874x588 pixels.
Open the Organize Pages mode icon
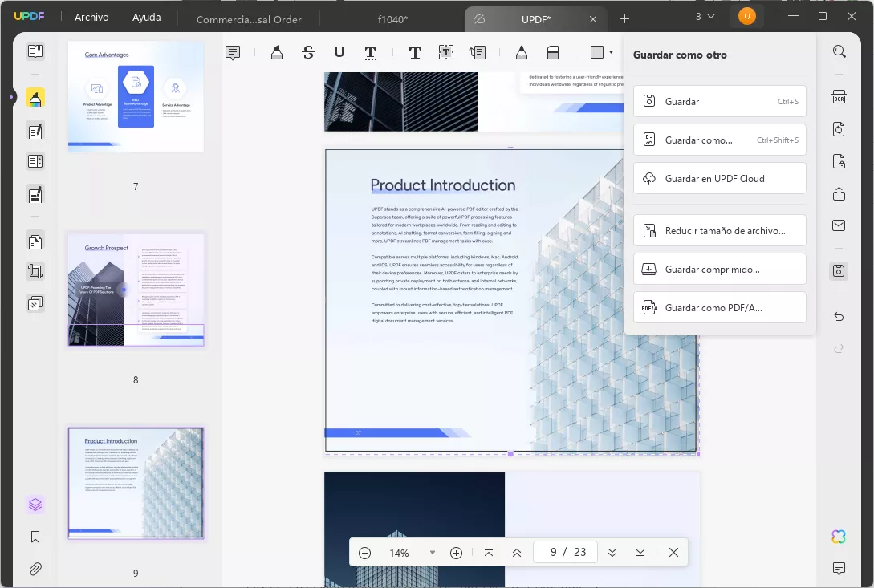point(35,241)
